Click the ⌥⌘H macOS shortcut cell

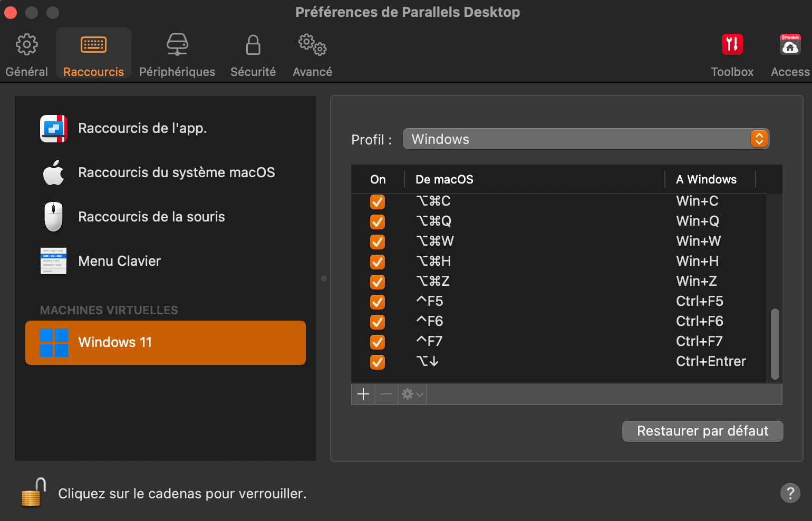point(433,261)
